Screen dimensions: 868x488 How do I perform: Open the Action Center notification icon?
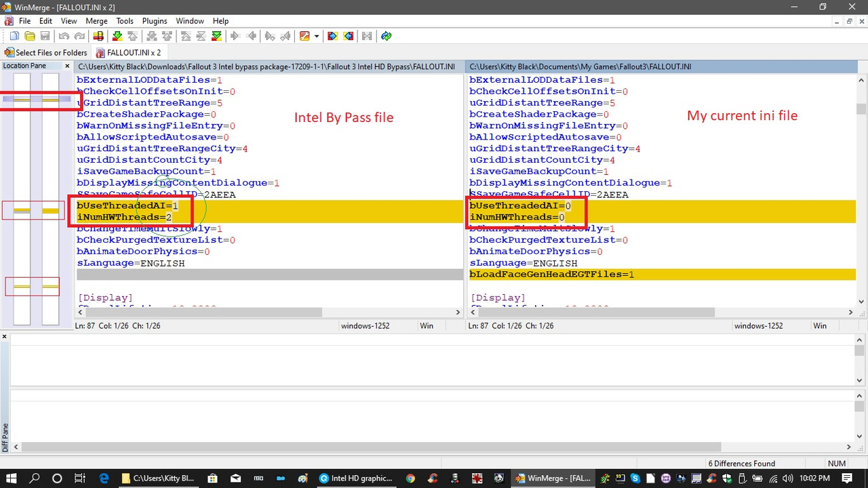(x=847, y=478)
